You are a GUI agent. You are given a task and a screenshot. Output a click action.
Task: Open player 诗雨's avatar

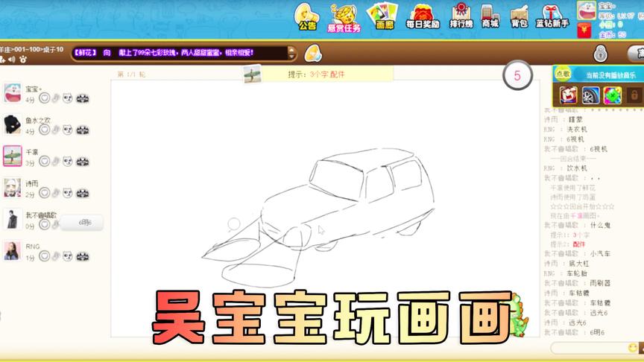click(13, 188)
